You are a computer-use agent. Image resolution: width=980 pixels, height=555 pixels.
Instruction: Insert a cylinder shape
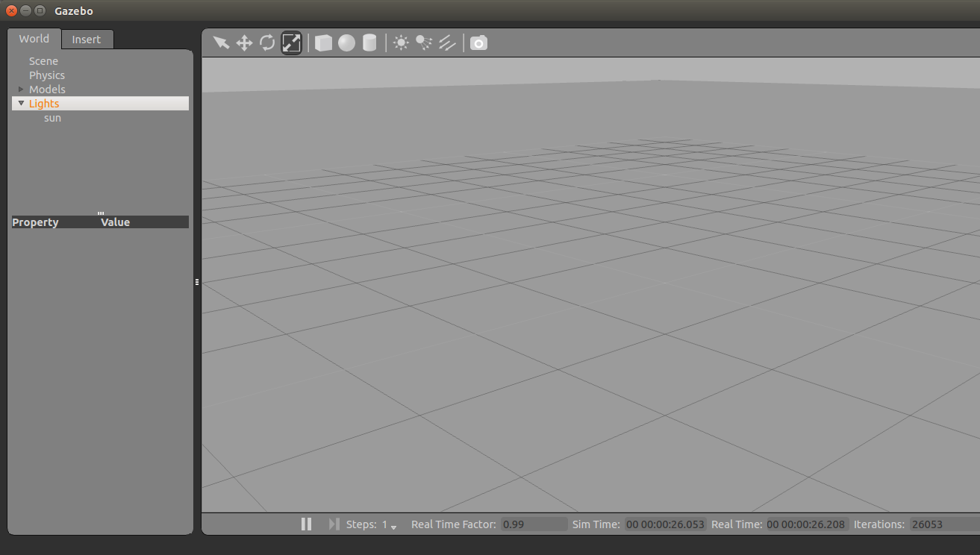(x=369, y=43)
